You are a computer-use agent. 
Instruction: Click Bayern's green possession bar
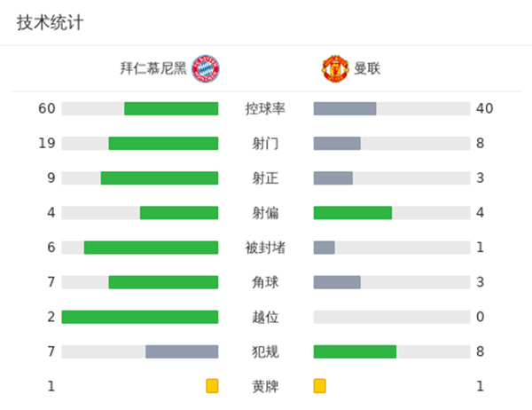(x=171, y=109)
